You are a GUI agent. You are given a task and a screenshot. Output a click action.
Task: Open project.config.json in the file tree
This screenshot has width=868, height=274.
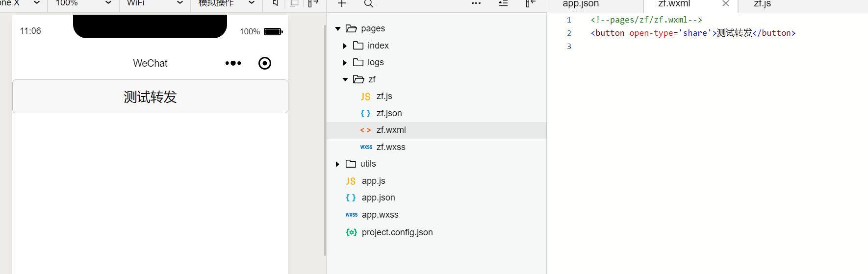click(x=397, y=232)
